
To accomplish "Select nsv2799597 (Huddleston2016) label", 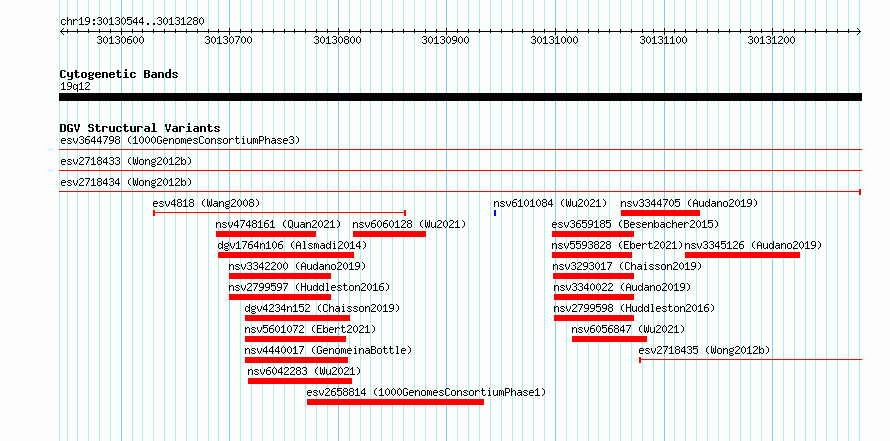I will (x=309, y=287).
